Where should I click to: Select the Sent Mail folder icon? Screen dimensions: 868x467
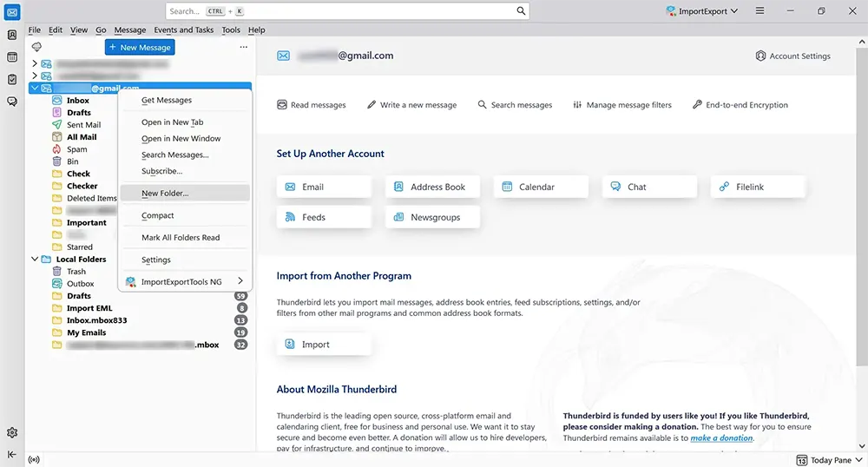(x=56, y=124)
